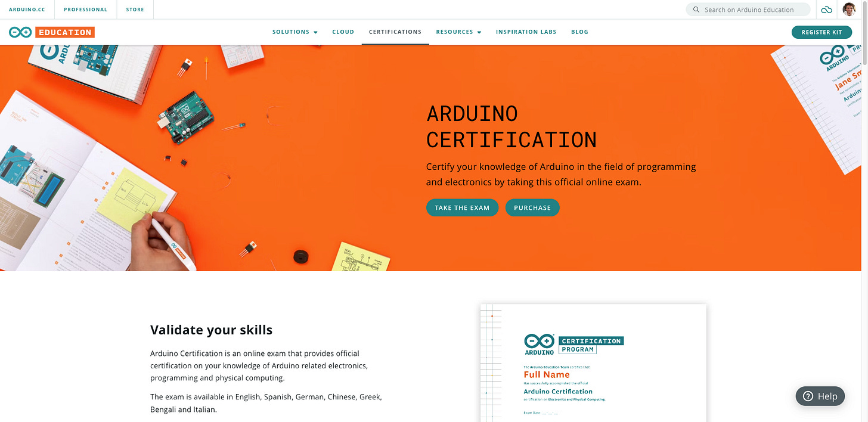Click the exam languages paragraph
Image resolution: width=868 pixels, height=422 pixels.
pos(266,403)
